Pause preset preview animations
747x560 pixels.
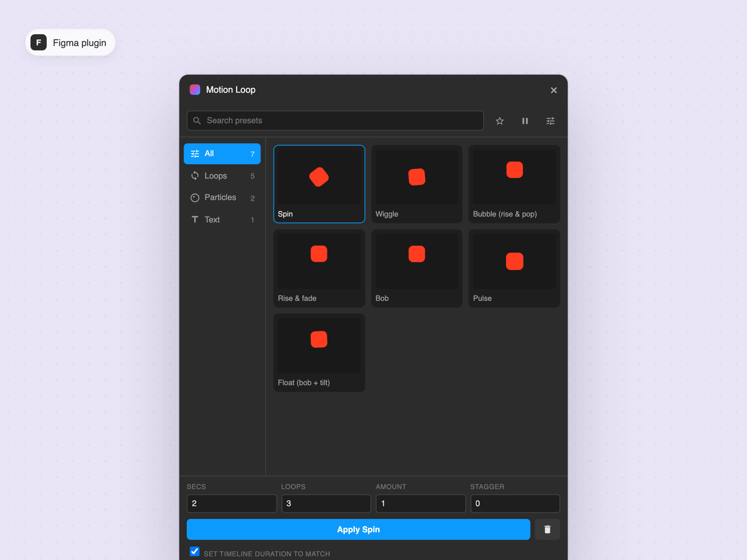point(525,121)
